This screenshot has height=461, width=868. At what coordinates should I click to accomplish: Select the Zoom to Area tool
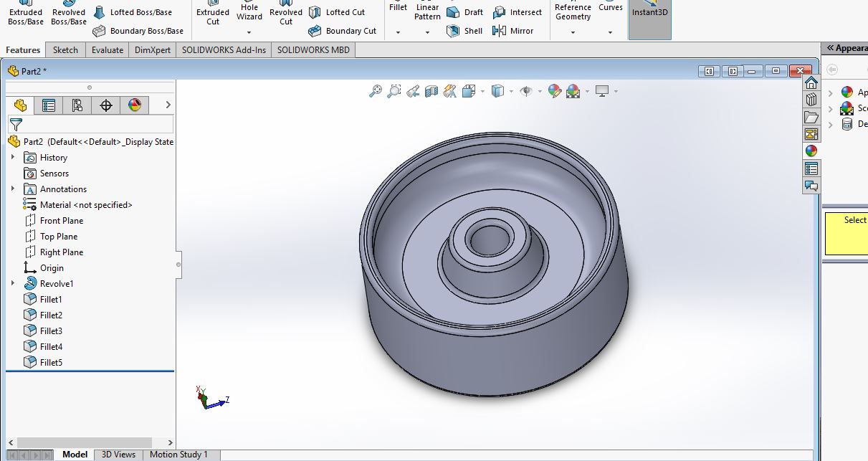click(394, 91)
